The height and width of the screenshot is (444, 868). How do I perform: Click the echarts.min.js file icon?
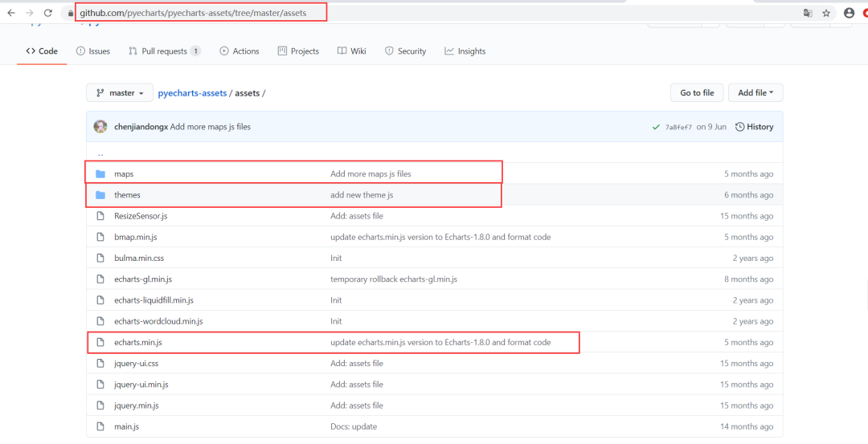(x=100, y=342)
